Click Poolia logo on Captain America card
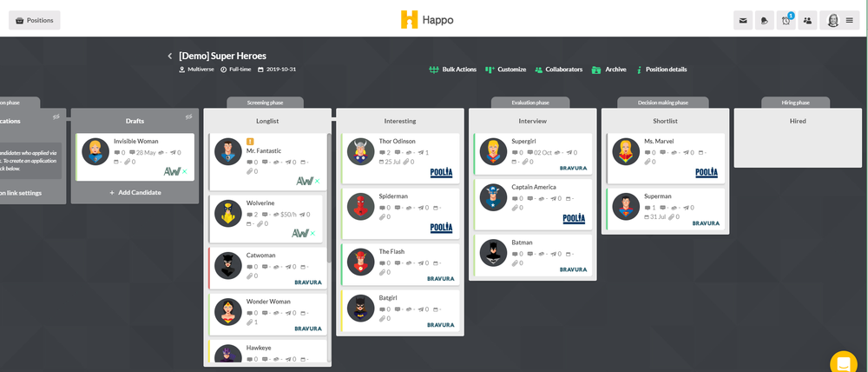Viewport: 868px width, 372px height. click(x=574, y=219)
